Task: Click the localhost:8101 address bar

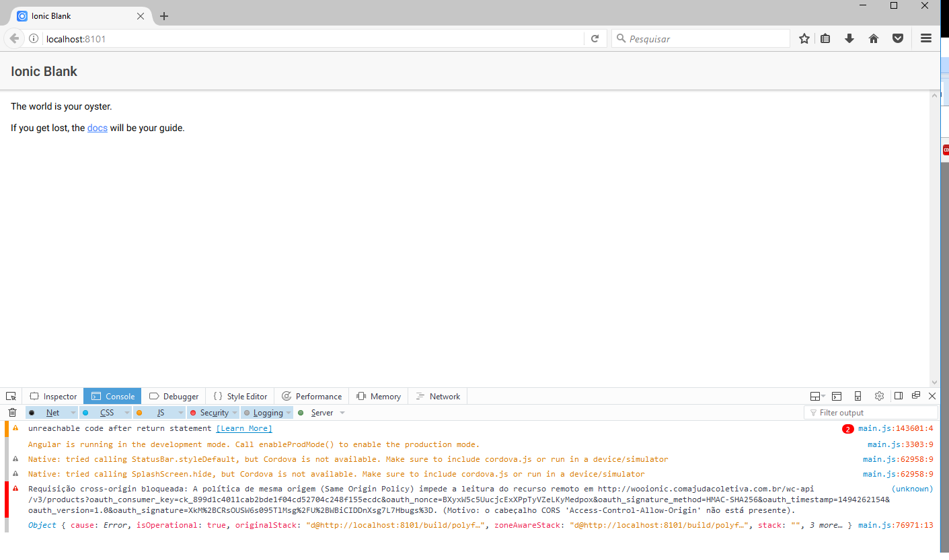Action: pyautogui.click(x=313, y=39)
